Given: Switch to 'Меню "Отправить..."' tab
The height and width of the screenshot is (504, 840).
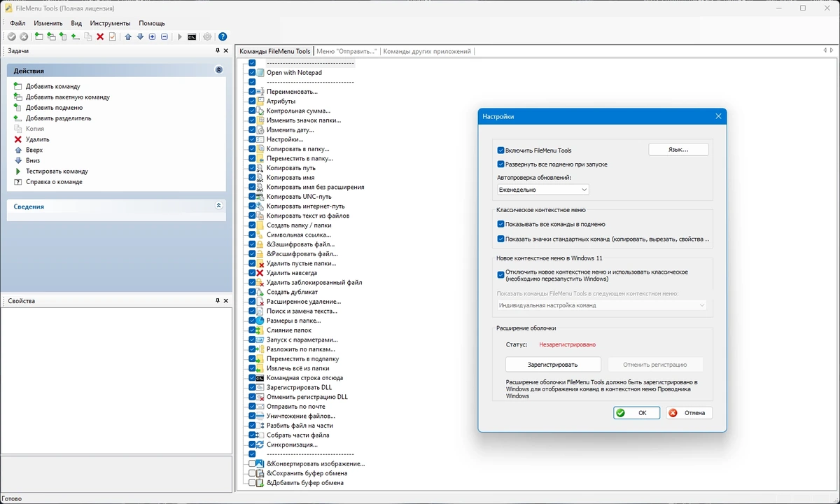Looking at the screenshot, I should [346, 51].
